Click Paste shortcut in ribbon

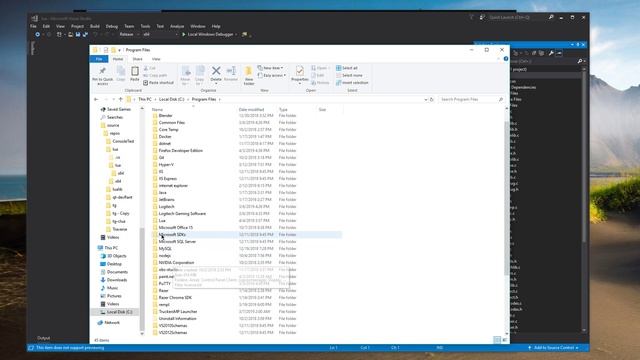[x=158, y=82]
